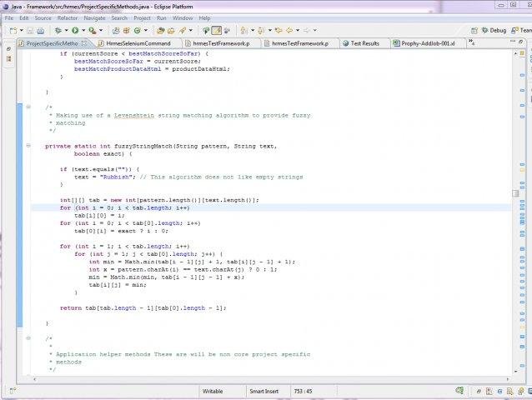Click the New Java Package icon
This screenshot has width=532, height=400.
tap(127, 31)
